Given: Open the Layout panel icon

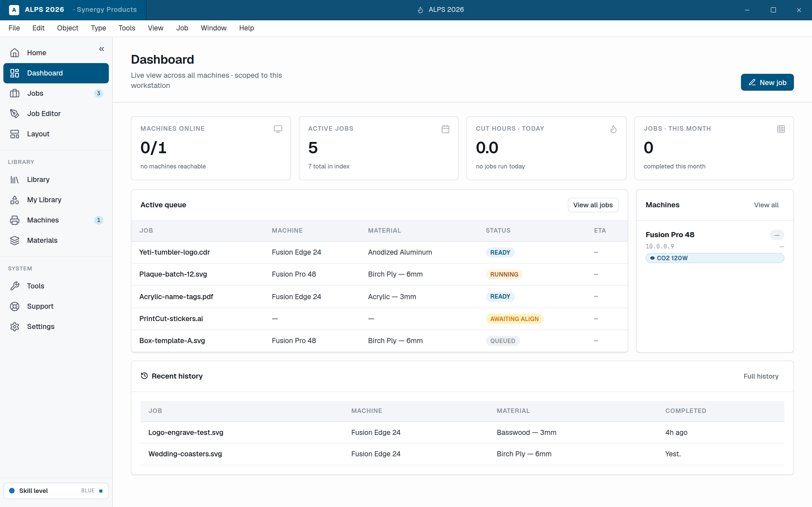Looking at the screenshot, I should click(x=15, y=134).
